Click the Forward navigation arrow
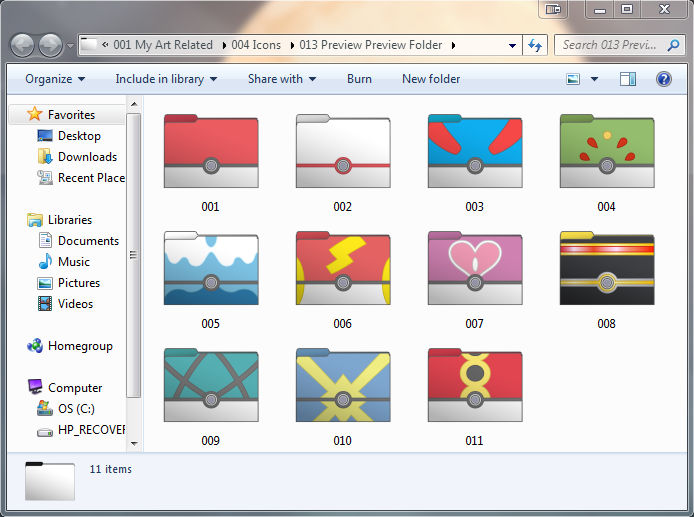694x517 pixels. point(50,45)
